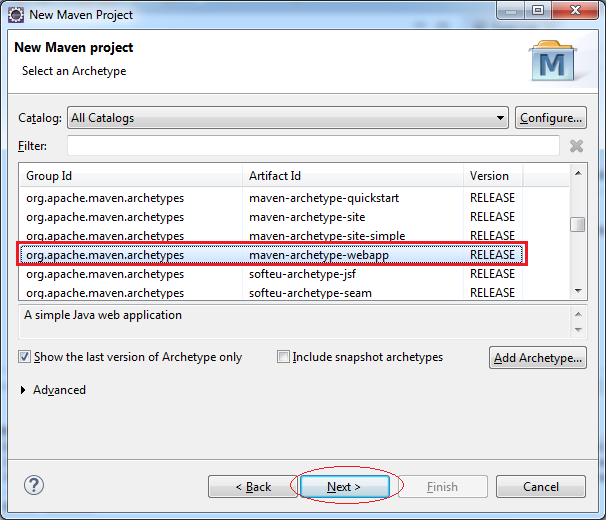Click the < Back button
Image resolution: width=606 pixels, height=520 pixels.
click(x=253, y=486)
